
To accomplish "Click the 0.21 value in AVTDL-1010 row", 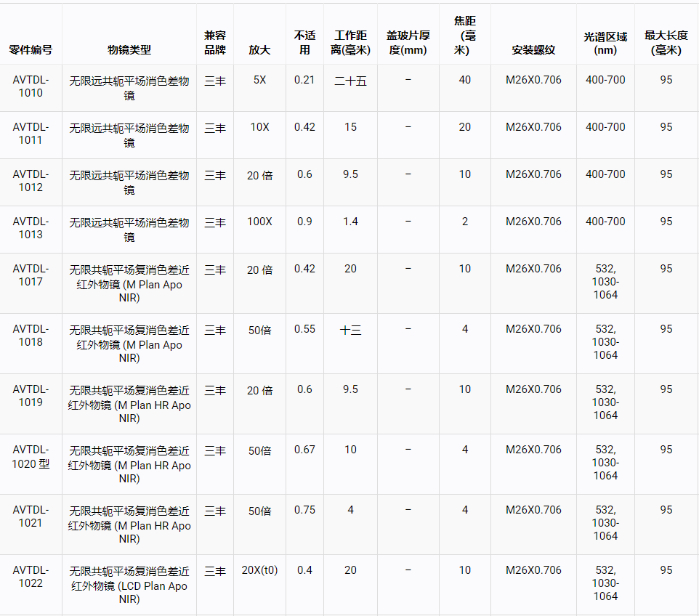I will (x=304, y=80).
